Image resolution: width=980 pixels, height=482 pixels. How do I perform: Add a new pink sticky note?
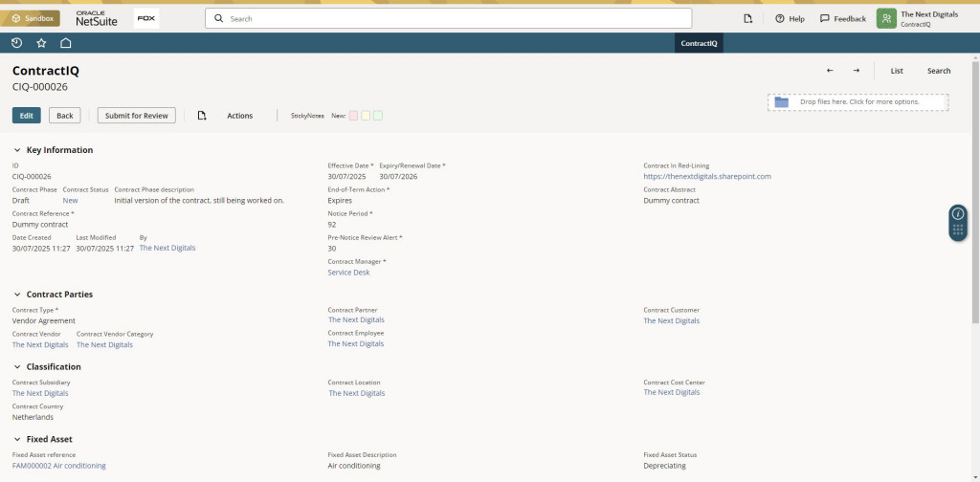pyautogui.click(x=354, y=116)
